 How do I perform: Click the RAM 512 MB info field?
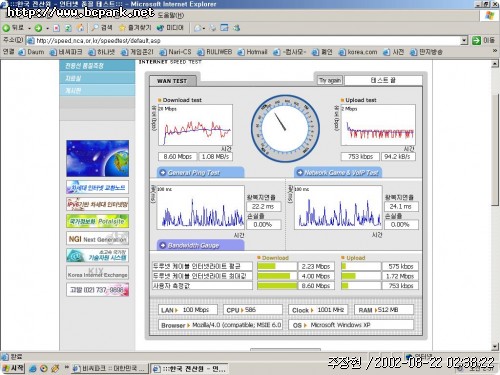click(x=384, y=310)
